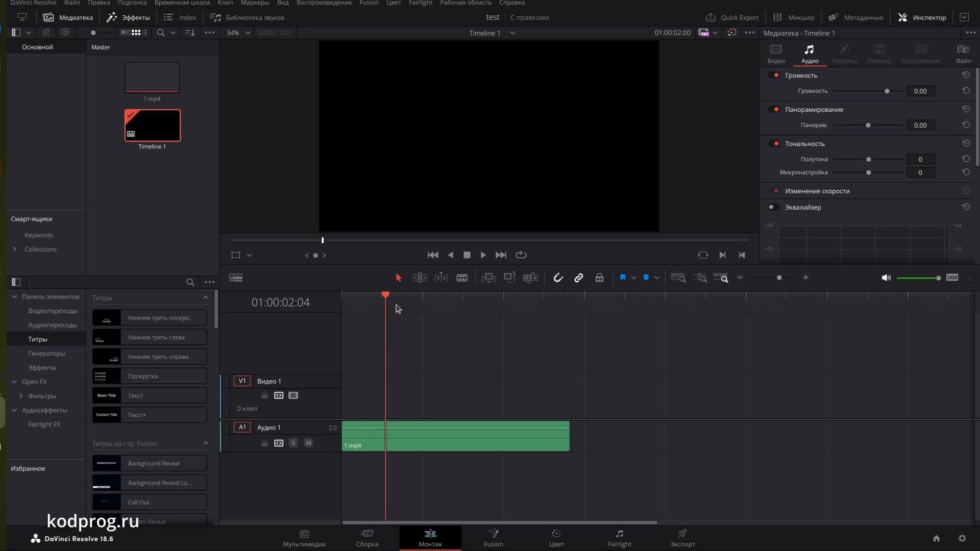The width and height of the screenshot is (980, 551).
Task: Select the arrow Selection mode tool
Action: click(x=399, y=278)
